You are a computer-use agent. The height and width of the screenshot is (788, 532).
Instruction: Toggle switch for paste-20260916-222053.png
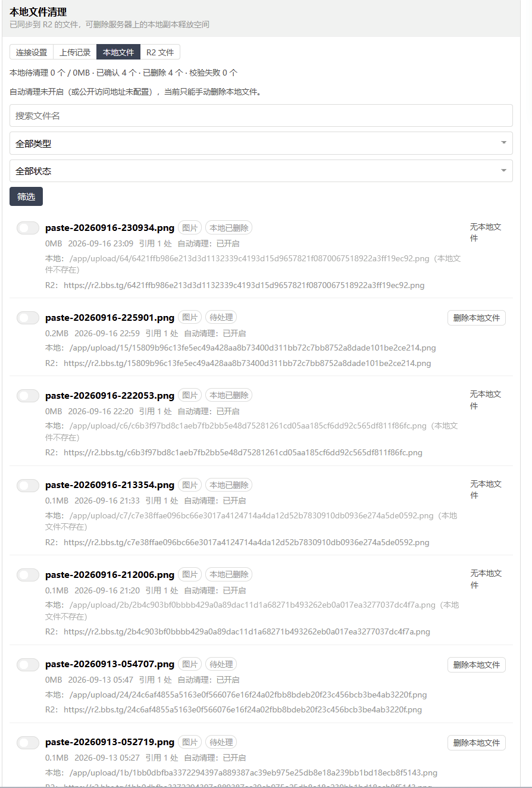[x=28, y=396]
